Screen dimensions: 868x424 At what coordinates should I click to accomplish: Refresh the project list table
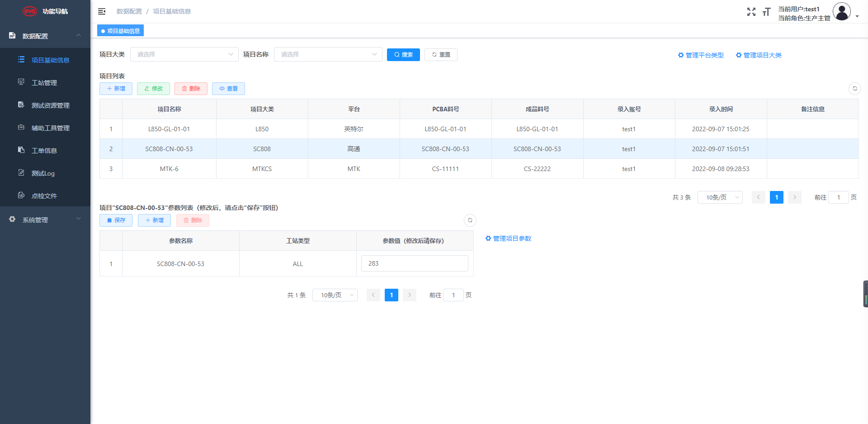coord(854,89)
